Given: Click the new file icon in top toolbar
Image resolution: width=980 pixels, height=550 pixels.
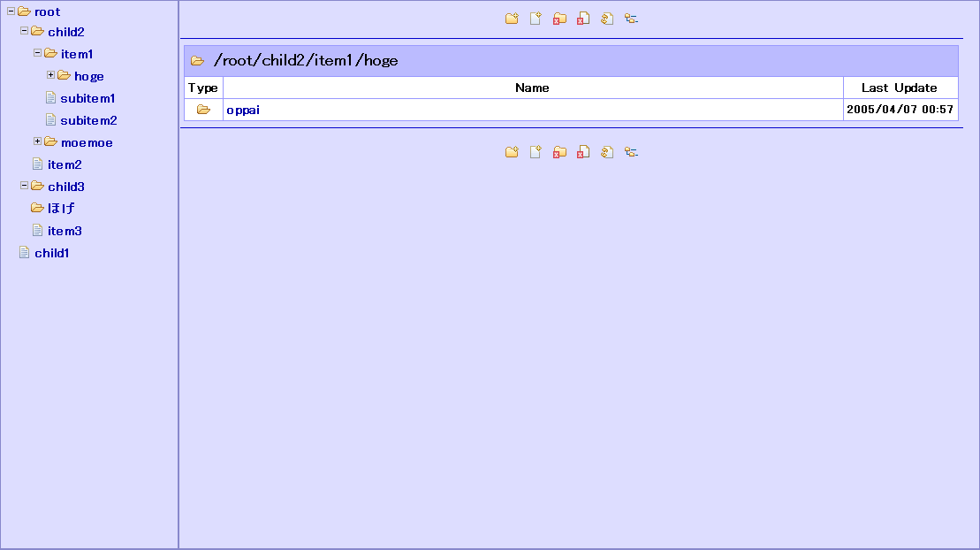Looking at the screenshot, I should point(536,19).
